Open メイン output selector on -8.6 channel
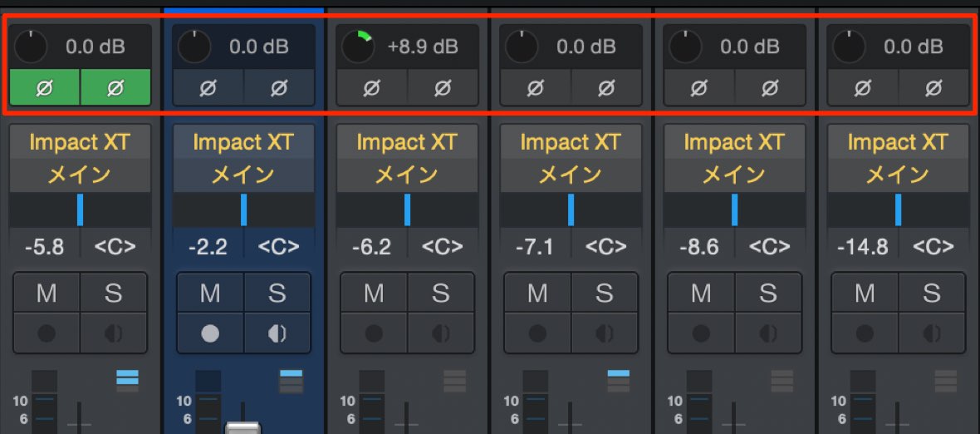Screen dimensions: 980x434 pyautogui.click(x=735, y=175)
